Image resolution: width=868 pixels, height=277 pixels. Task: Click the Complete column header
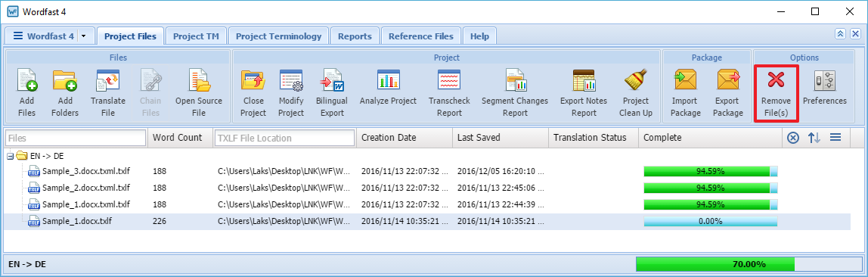point(710,138)
